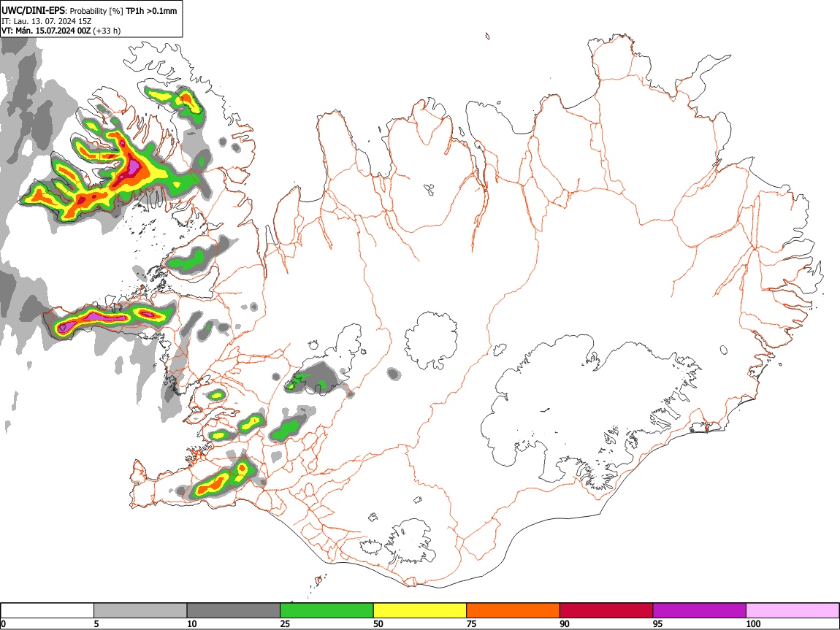Click the dark gray 10-25% legend swatch
This screenshot has width=840, height=630.
(x=234, y=611)
